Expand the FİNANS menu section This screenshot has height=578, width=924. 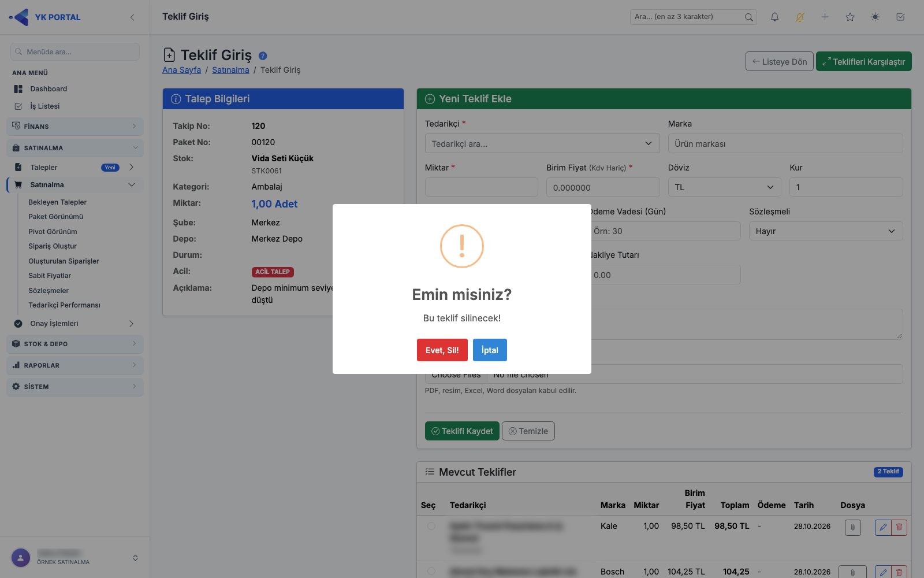[75, 127]
